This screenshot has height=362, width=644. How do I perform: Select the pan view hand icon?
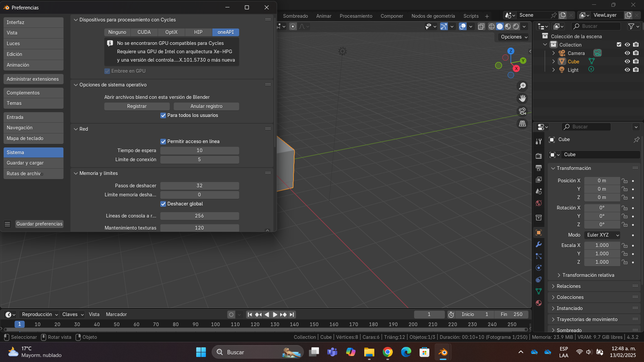tap(522, 99)
